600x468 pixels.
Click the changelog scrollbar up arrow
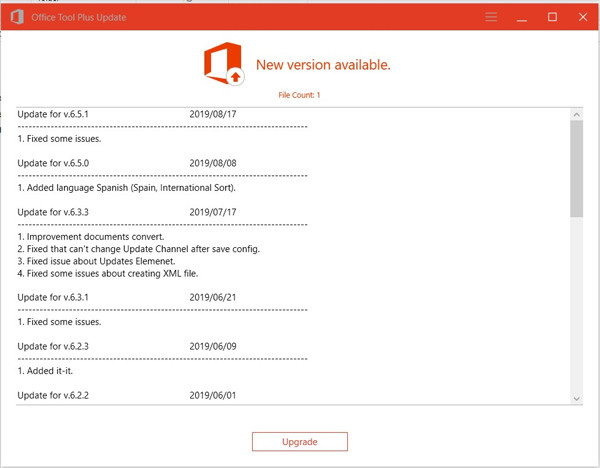pyautogui.click(x=576, y=114)
